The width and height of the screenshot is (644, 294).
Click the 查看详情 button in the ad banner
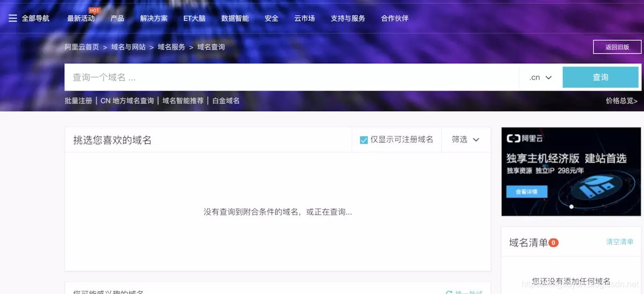tap(526, 192)
